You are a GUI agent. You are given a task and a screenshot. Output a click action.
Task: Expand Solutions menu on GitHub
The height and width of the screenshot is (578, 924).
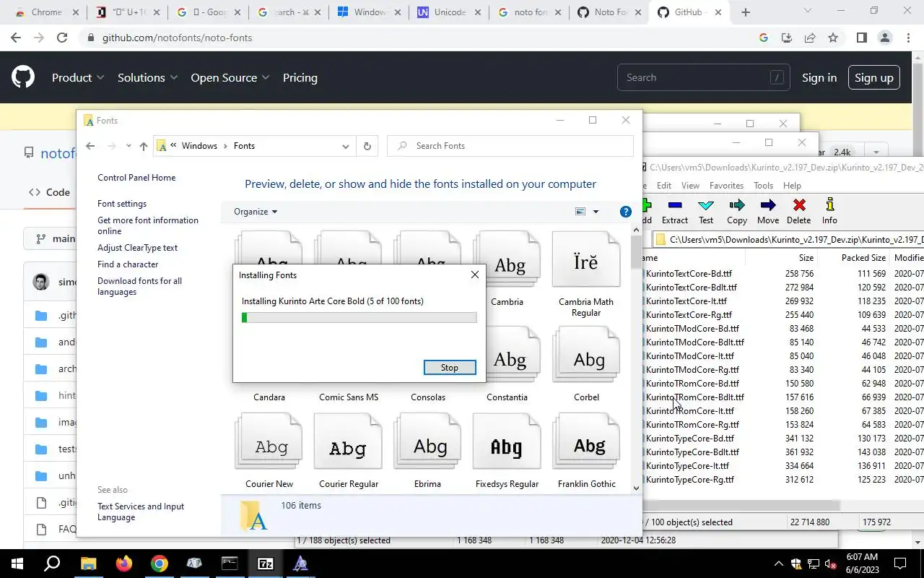148,77
